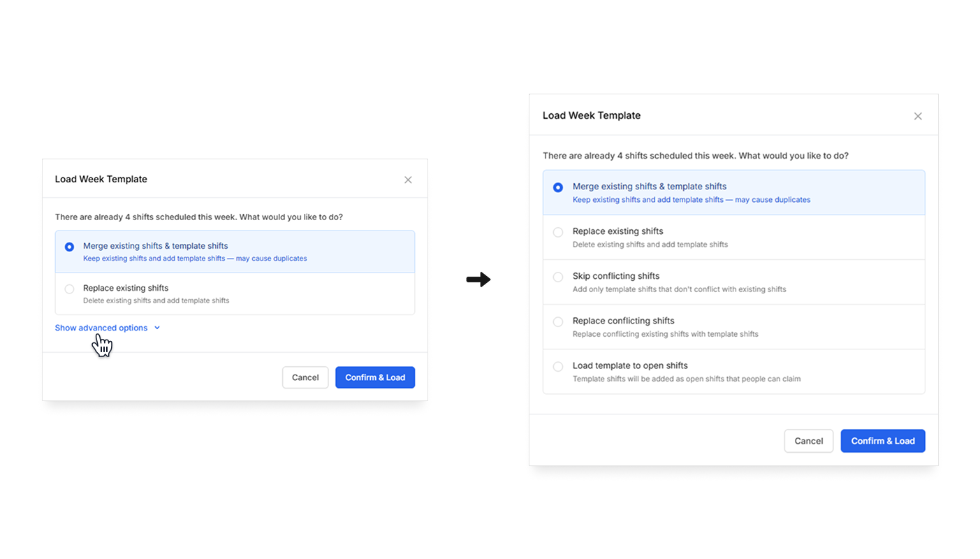
Task: Click Cancel in the expanded dialog
Action: [808, 441]
